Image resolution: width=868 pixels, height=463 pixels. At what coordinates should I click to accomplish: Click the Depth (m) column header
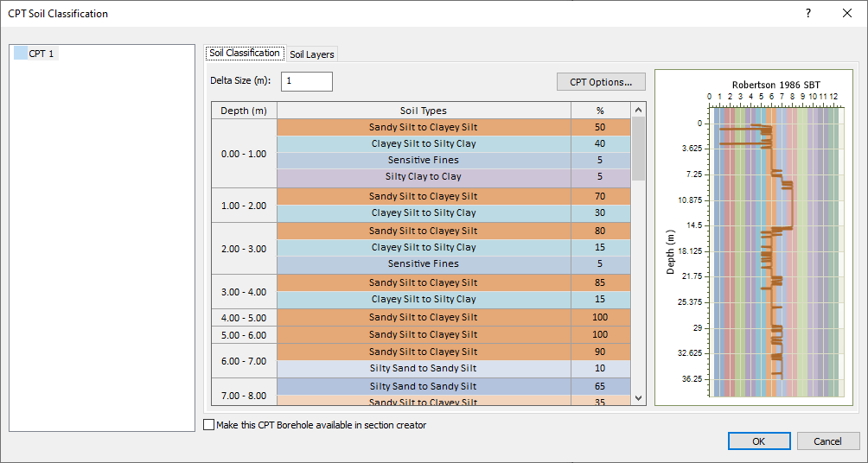244,111
